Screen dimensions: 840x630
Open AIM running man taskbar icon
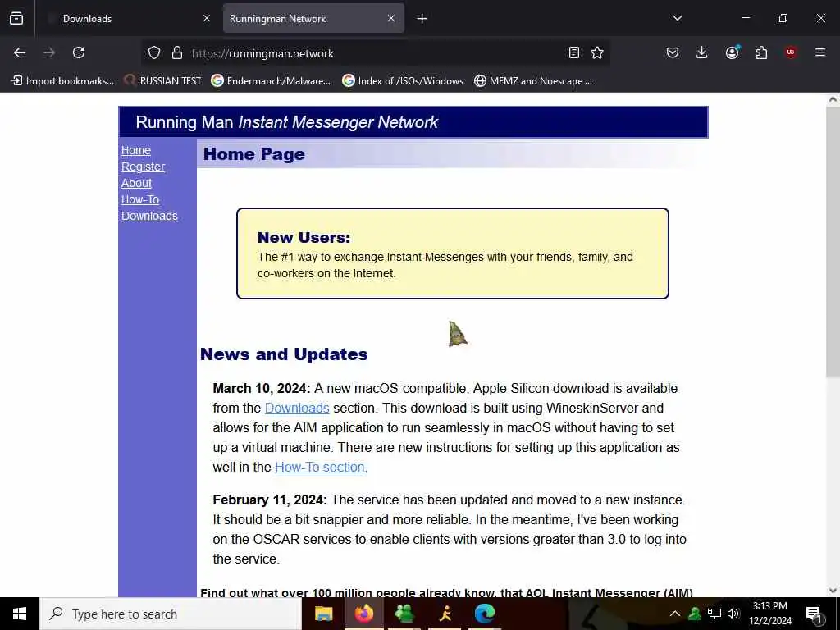(445, 614)
